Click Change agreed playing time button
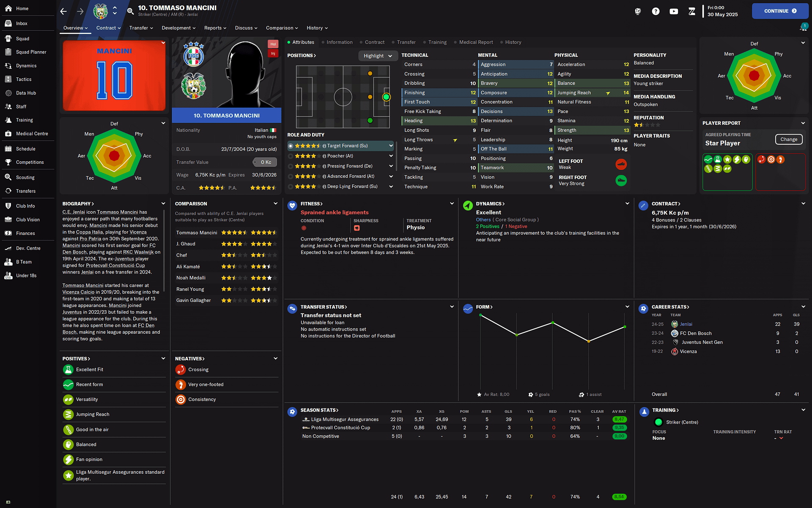 [x=788, y=139]
